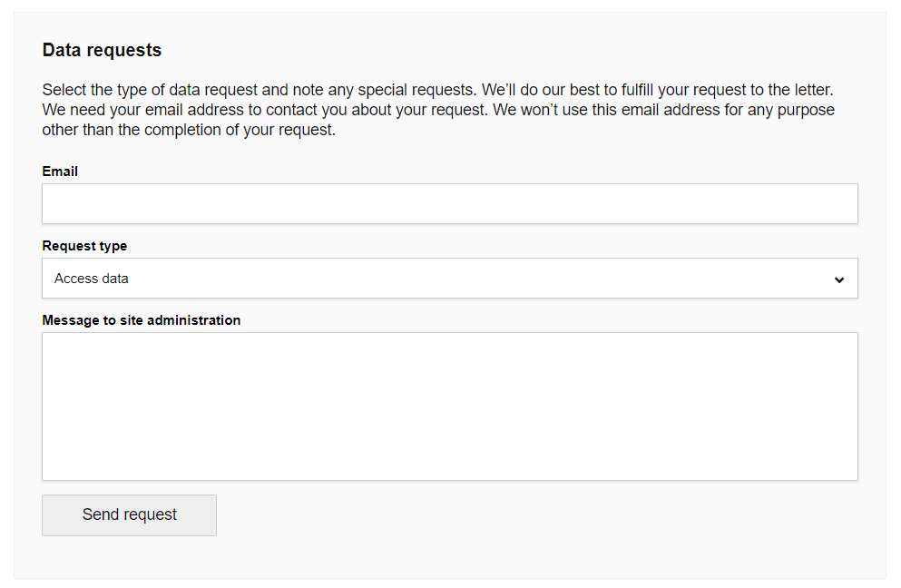
Task: Click the 'Select the type of data request' sentence
Action: [260, 91]
